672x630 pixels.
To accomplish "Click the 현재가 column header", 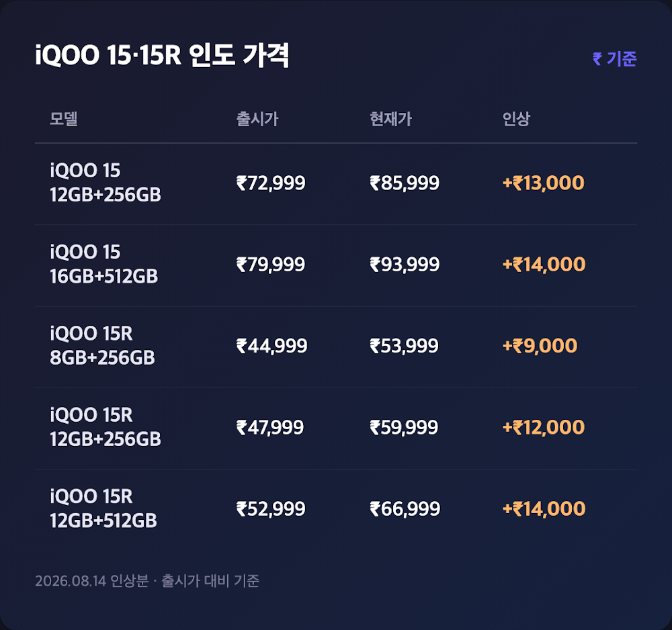I will pos(390,119).
